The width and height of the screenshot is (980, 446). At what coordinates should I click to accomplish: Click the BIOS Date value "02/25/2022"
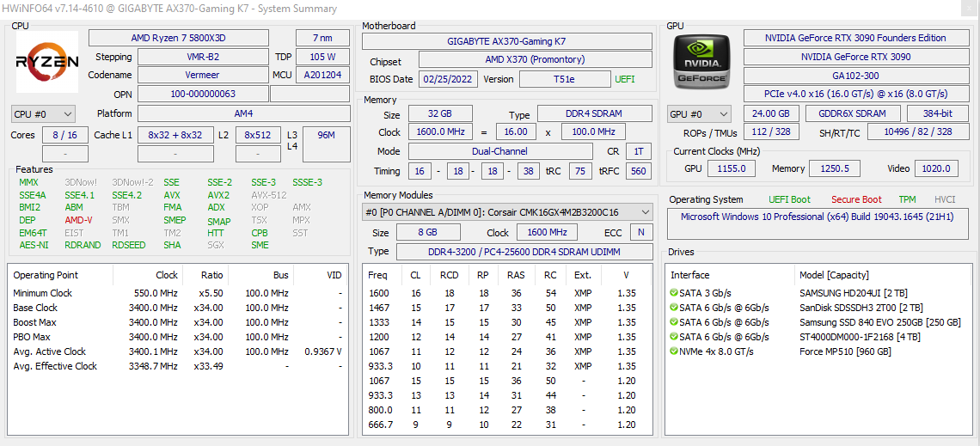(x=449, y=79)
